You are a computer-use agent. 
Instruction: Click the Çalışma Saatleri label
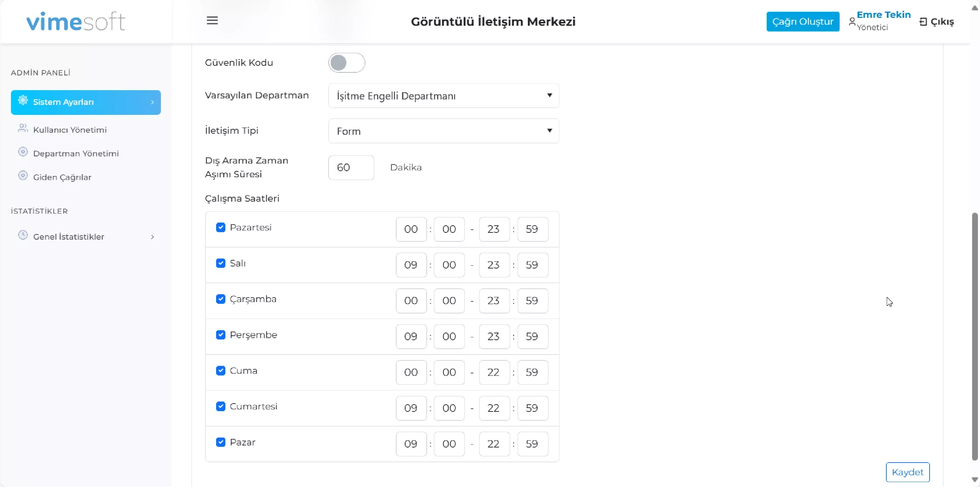tap(242, 199)
